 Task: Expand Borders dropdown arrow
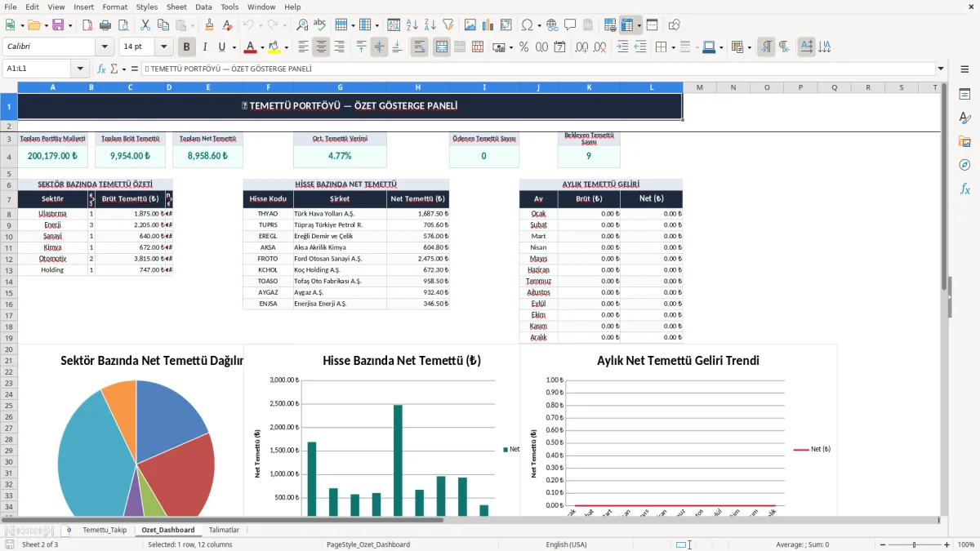[673, 47]
